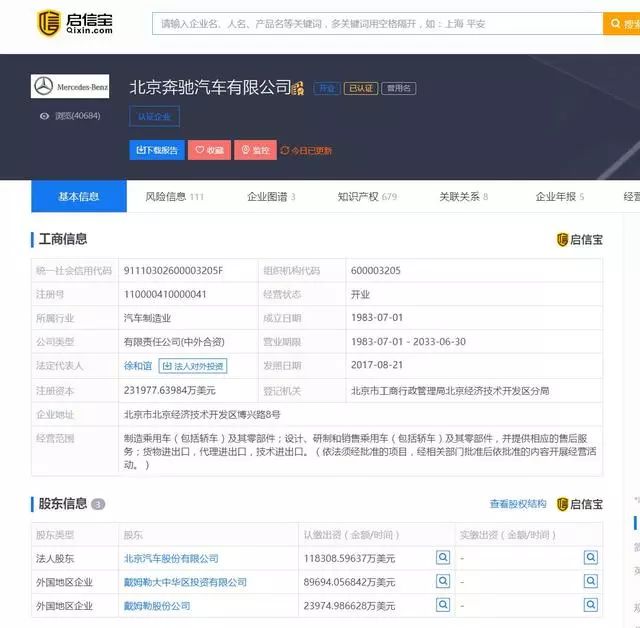Click the Qixin.com logo
This screenshot has height=628, width=640.
click(x=75, y=23)
